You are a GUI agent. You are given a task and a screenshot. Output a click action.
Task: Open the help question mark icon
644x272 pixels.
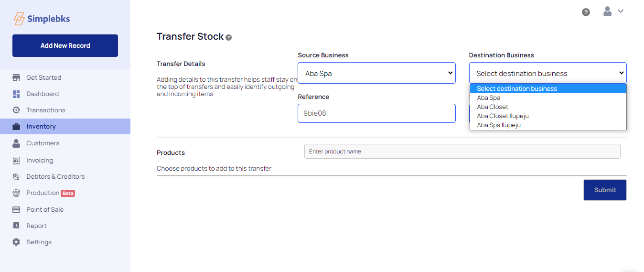click(586, 12)
